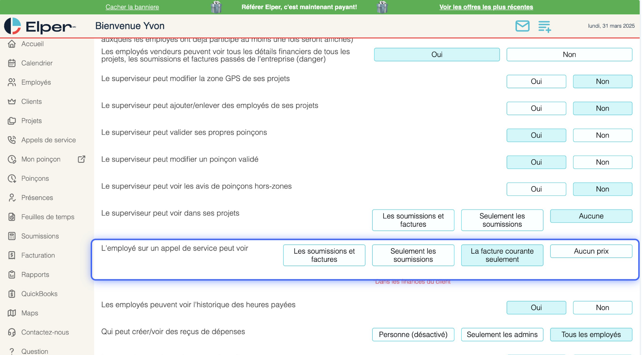Click the Rapports clipboard icon

coord(12,275)
